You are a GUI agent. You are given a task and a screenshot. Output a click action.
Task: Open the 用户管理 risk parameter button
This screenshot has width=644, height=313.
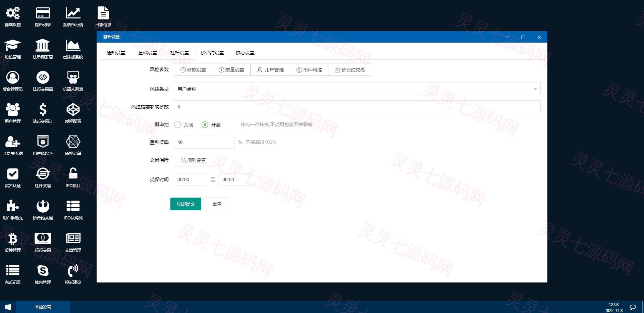tap(270, 69)
